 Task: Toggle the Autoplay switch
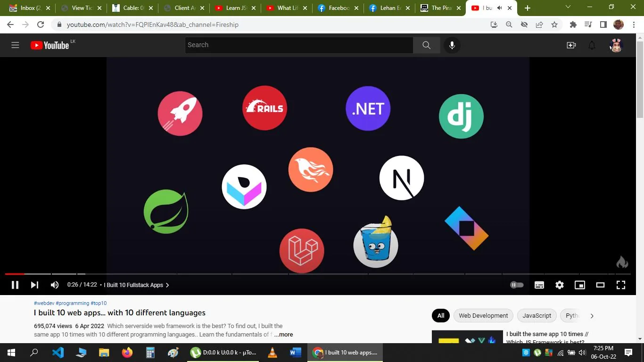click(x=517, y=285)
